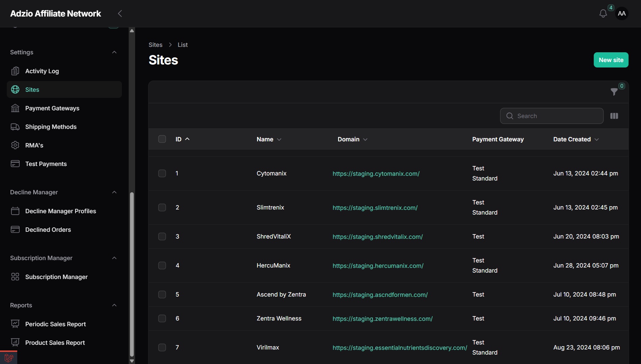Viewport: 641px width, 364px height.
Task: Open the AA user avatar menu
Action: pyautogui.click(x=621, y=13)
